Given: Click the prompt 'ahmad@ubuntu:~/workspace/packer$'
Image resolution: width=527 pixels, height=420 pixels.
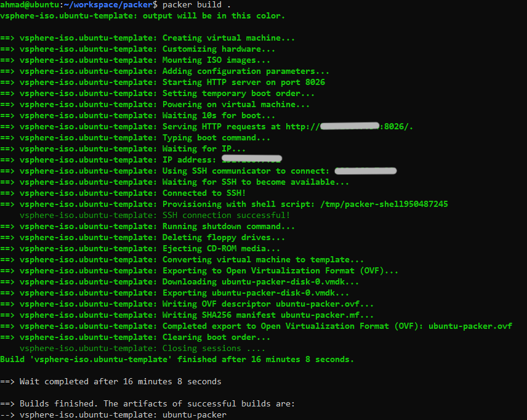Looking at the screenshot, I should pyautogui.click(x=79, y=5).
